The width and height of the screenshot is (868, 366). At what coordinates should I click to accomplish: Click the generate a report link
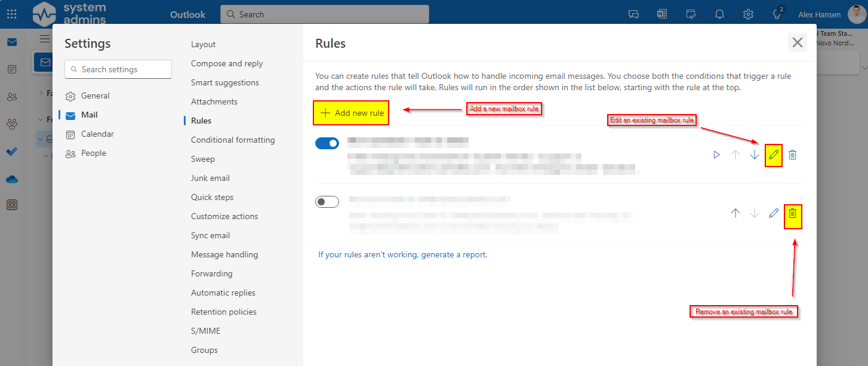(453, 254)
